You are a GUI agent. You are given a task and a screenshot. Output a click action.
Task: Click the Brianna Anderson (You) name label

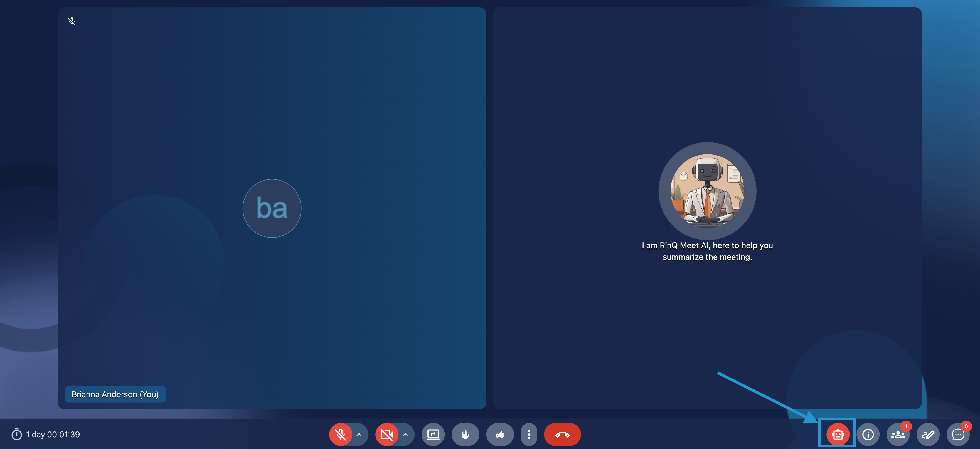coord(115,394)
